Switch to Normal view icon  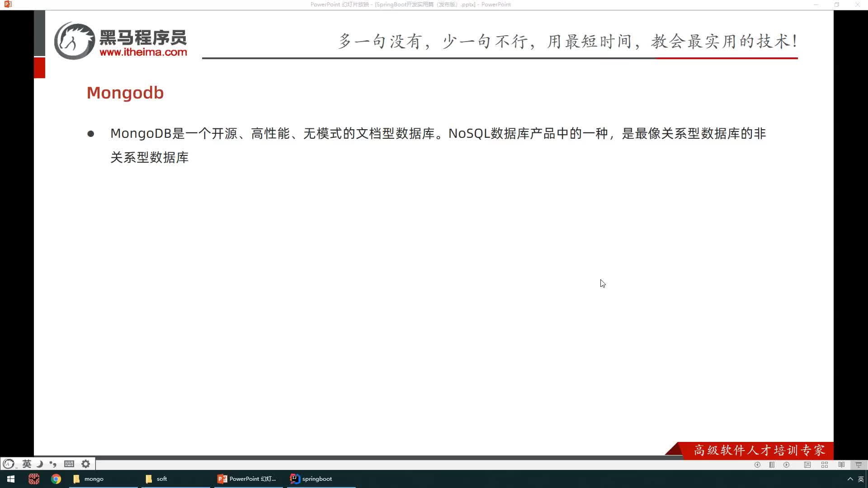(807, 465)
